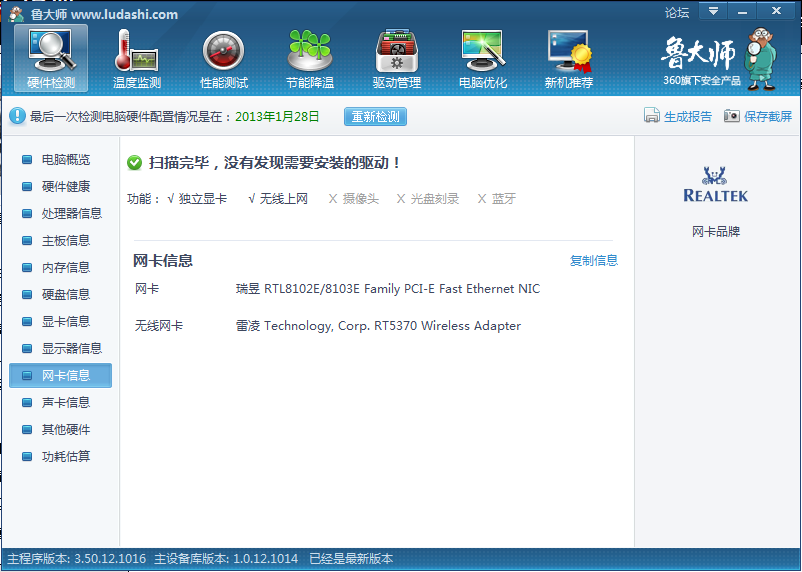This screenshot has height=572, width=802.
Task: Click the 鲁大师 logo mascot
Action: [x=762, y=58]
